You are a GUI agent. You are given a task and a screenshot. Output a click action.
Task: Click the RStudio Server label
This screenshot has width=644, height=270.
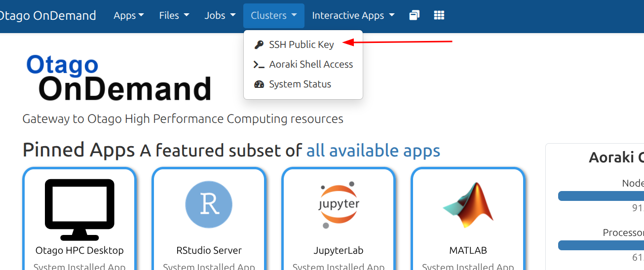pos(209,250)
